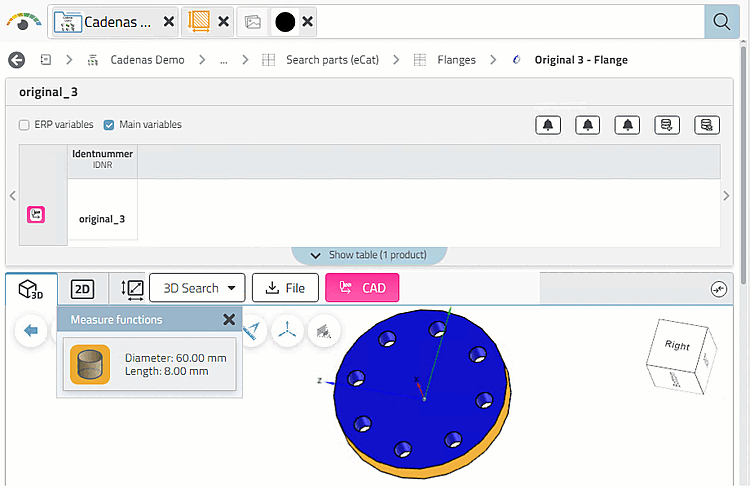The height and width of the screenshot is (488, 750).
Task: Click Original 3 - Flange breadcrumb
Action: point(581,60)
